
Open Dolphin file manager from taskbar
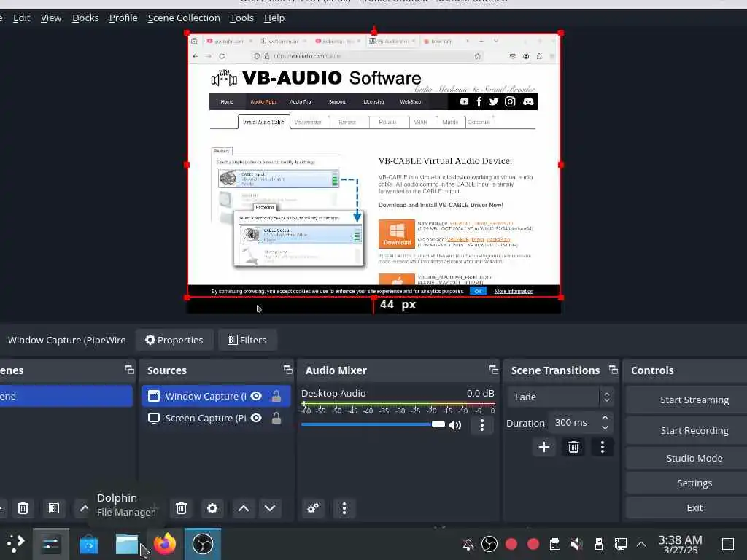[x=127, y=544]
